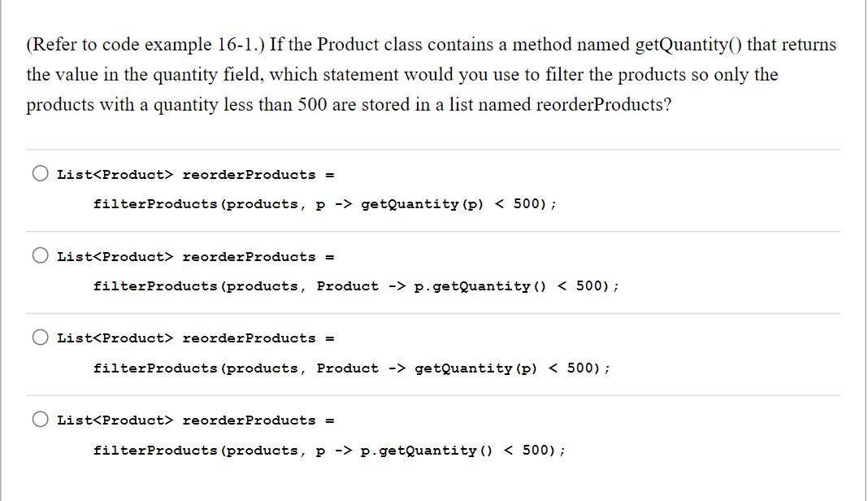Choose the answer using p -> p.getQuantity()
Image resolution: width=868 pixels, height=501 pixels.
coord(40,420)
